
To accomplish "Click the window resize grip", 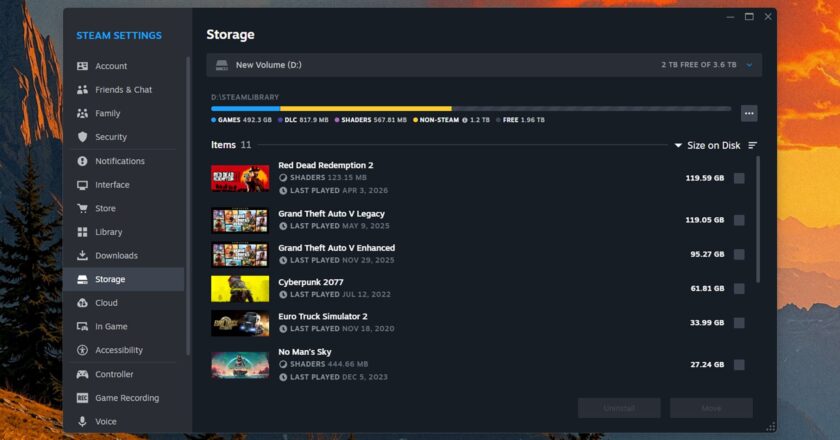I will click(x=770, y=427).
